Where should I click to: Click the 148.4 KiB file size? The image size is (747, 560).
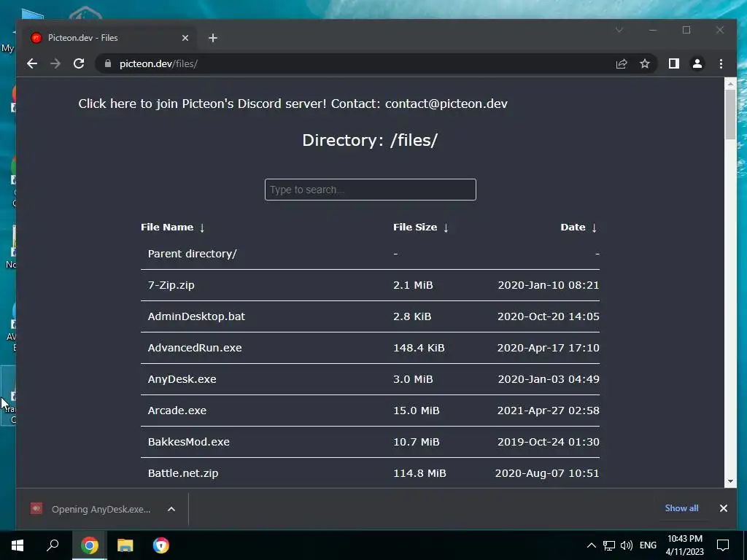click(x=419, y=348)
